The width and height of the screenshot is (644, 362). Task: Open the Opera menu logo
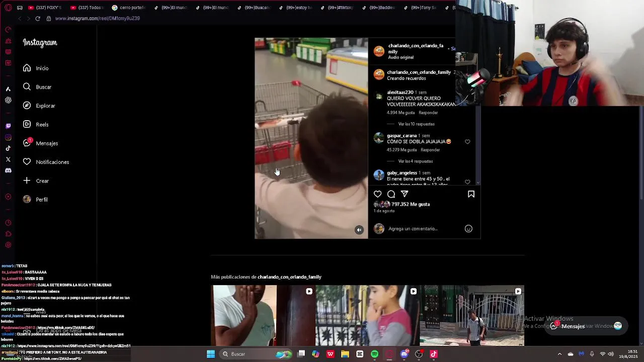[8, 8]
